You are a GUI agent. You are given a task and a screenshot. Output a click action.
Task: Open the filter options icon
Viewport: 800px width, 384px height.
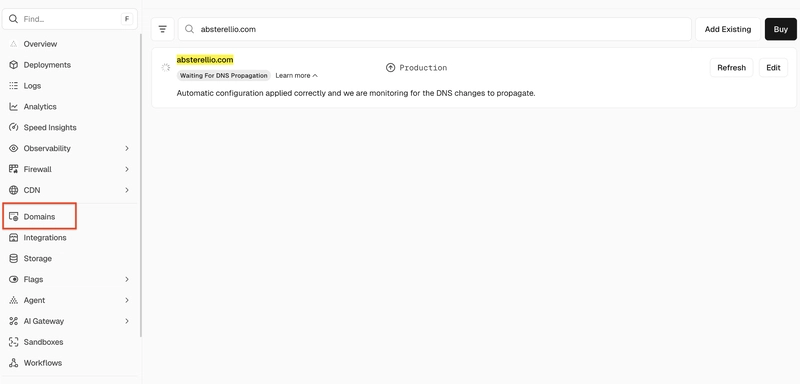click(163, 29)
